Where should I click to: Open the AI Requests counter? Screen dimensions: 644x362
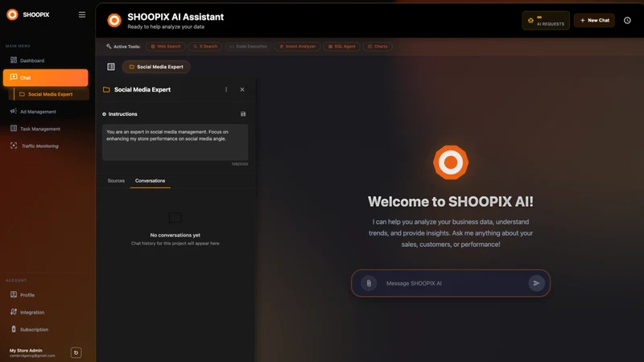pyautogui.click(x=546, y=21)
